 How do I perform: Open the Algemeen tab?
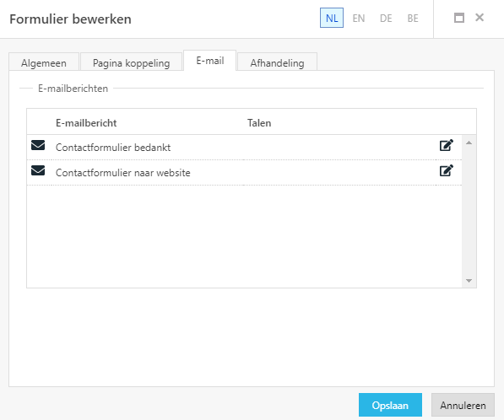(44, 62)
